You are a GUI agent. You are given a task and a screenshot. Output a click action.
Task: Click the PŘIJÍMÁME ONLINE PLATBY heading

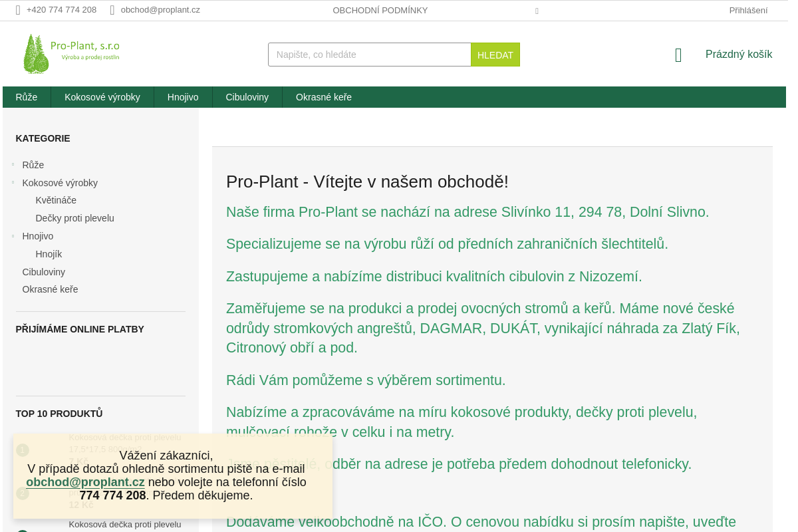[80, 329]
